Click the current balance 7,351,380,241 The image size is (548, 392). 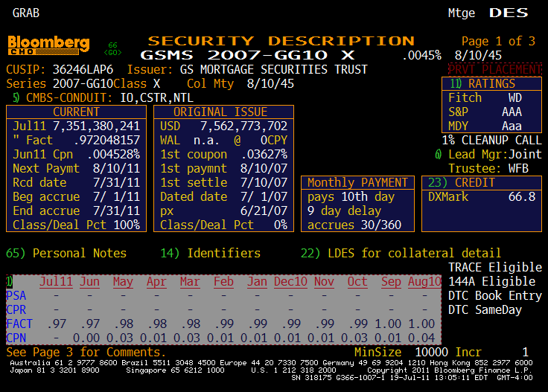coord(97,126)
